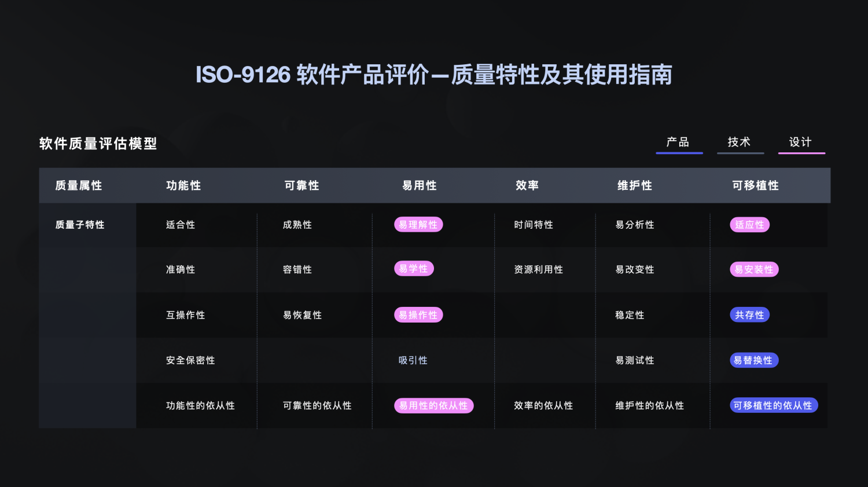
Task: Select the 易操作性 pill label
Action: (x=418, y=315)
